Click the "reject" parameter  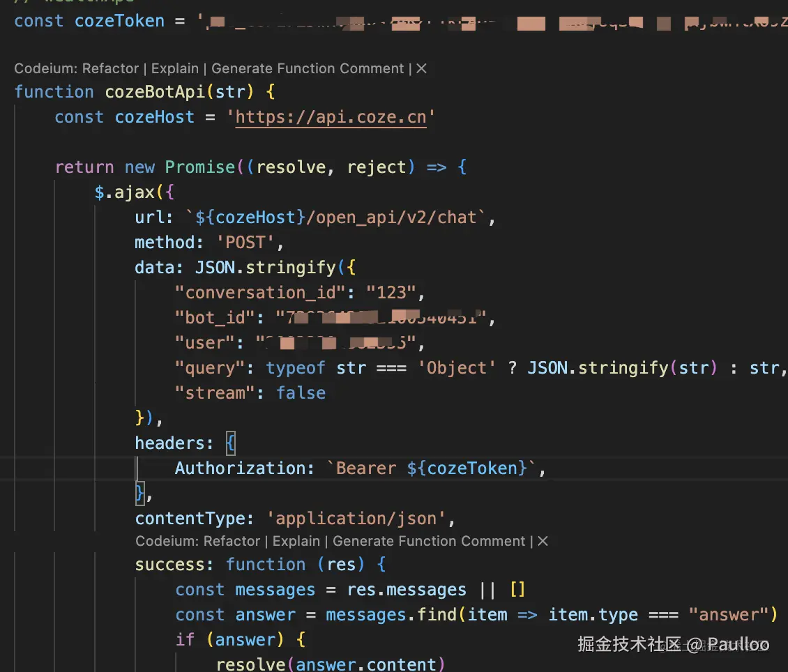377,167
